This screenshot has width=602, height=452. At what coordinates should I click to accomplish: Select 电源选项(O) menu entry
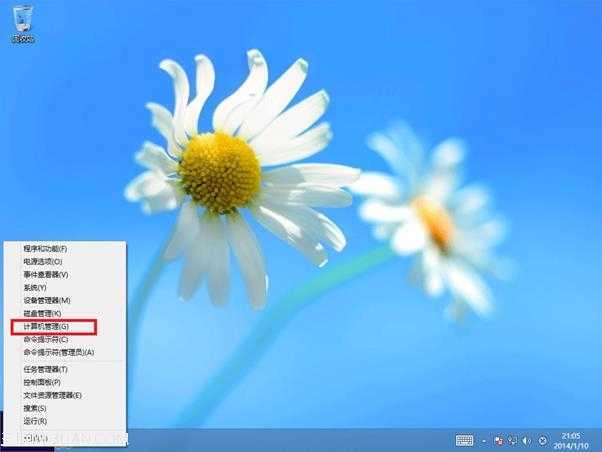pyautogui.click(x=43, y=262)
